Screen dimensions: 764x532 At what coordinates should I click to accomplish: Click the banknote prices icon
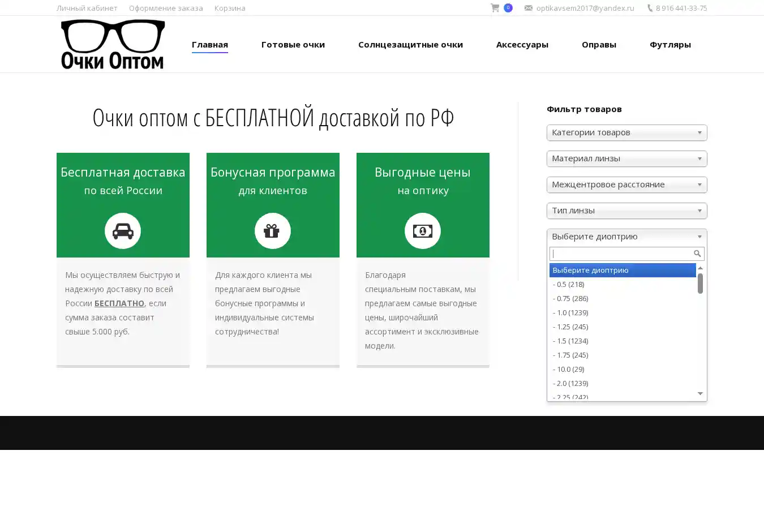tap(422, 231)
